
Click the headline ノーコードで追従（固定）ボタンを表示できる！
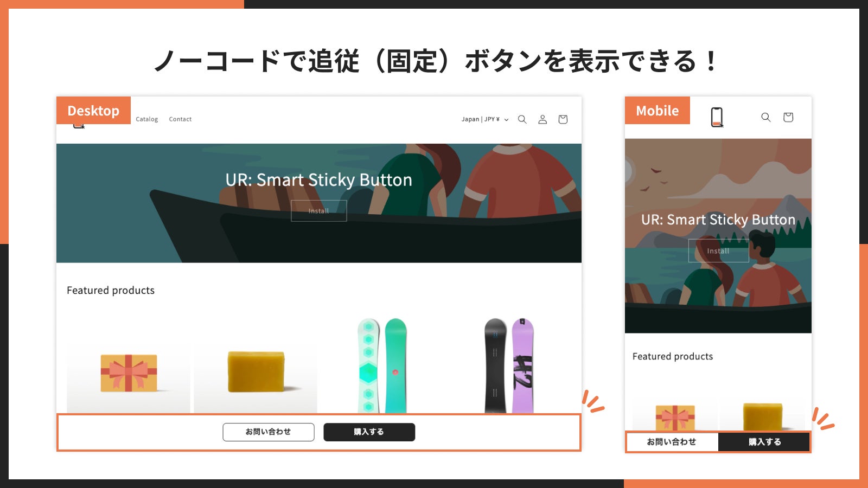436,61
